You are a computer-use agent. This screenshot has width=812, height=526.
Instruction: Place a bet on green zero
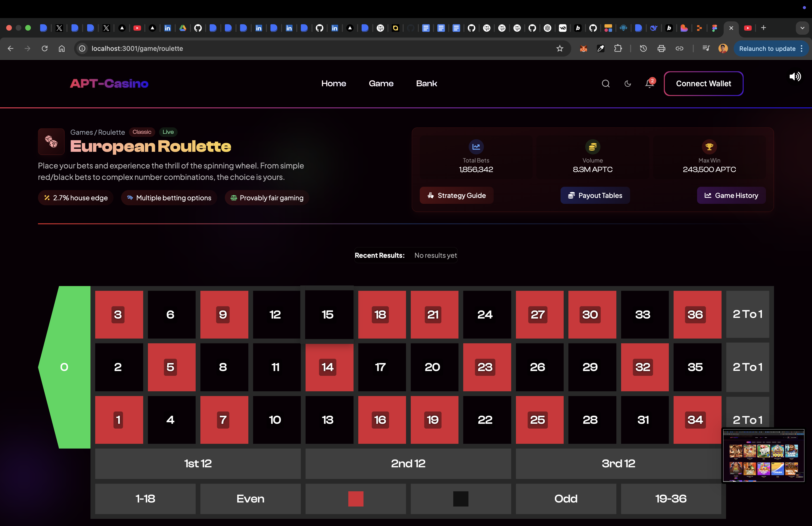coord(64,367)
